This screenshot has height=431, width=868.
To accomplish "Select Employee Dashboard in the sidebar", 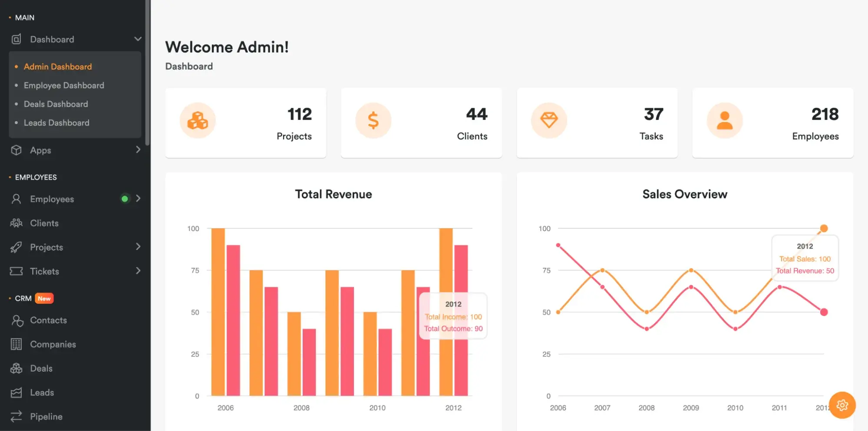I will pos(64,86).
